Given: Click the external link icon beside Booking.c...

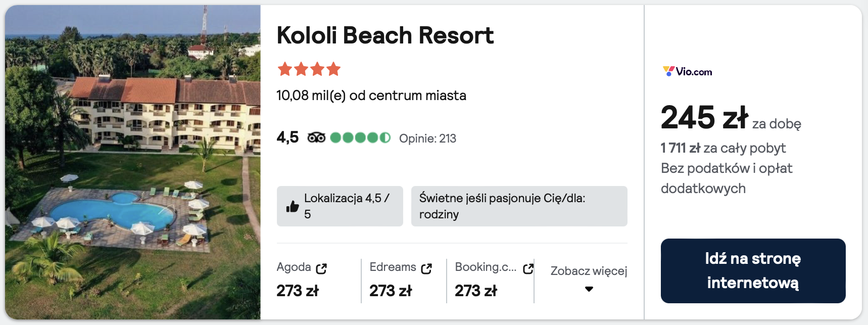Looking at the screenshot, I should pos(528,268).
